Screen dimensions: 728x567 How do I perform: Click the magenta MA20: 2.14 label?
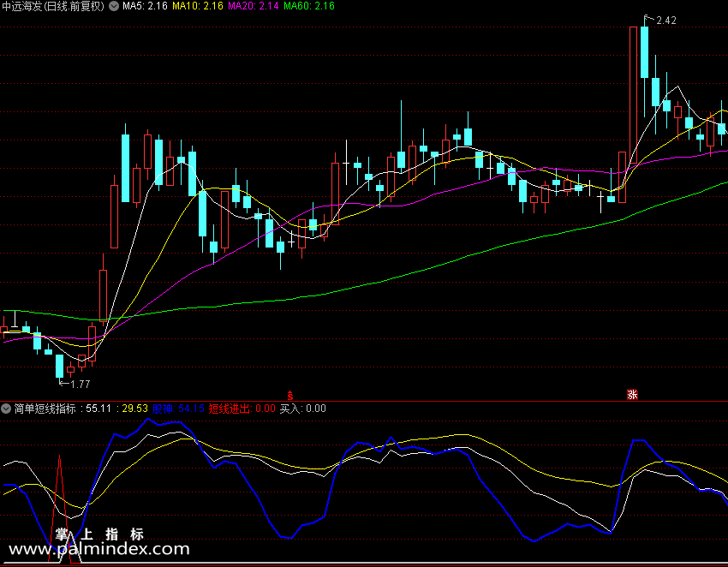pos(254,6)
